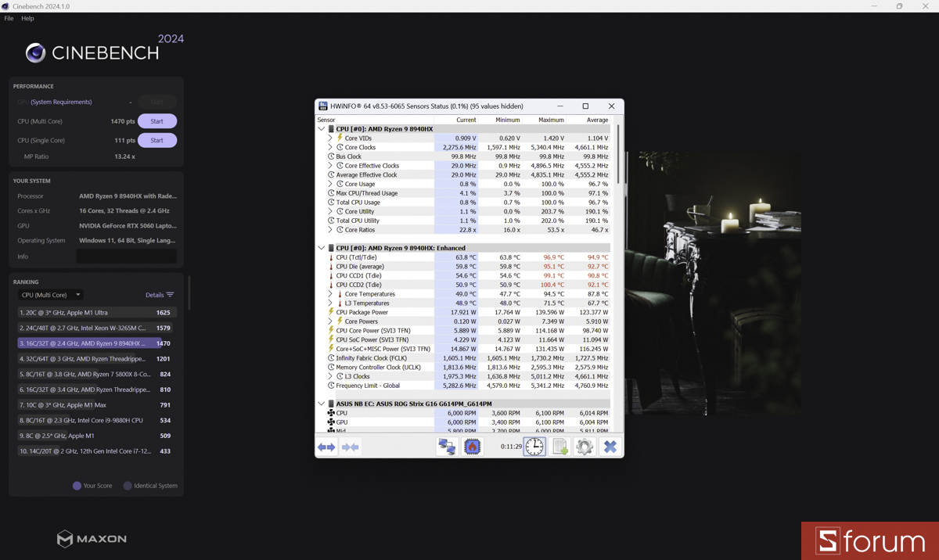The width and height of the screenshot is (939, 560).
Task: Click the Average column header
Action: [597, 120]
